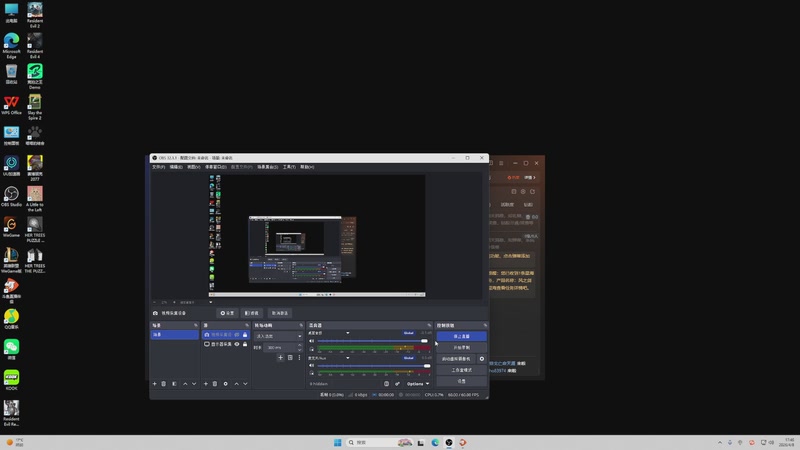Toggle lock on the first source item
This screenshot has width=800, height=450.
tap(245, 335)
